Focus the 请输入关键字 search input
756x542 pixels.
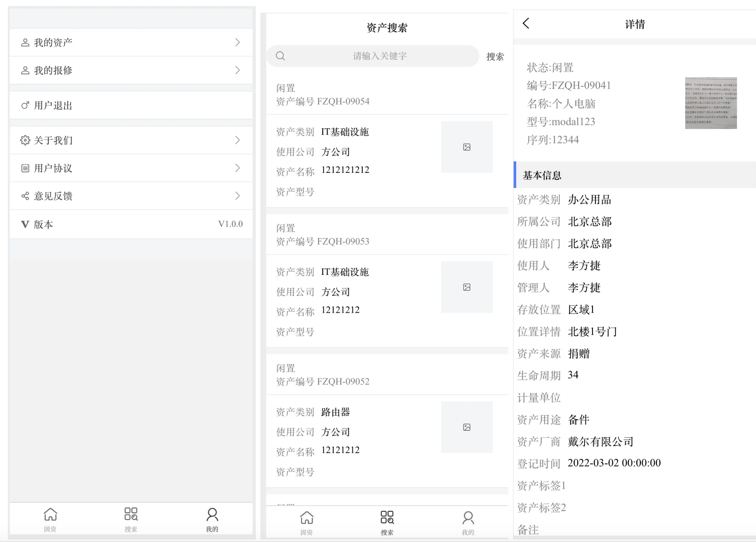373,56
